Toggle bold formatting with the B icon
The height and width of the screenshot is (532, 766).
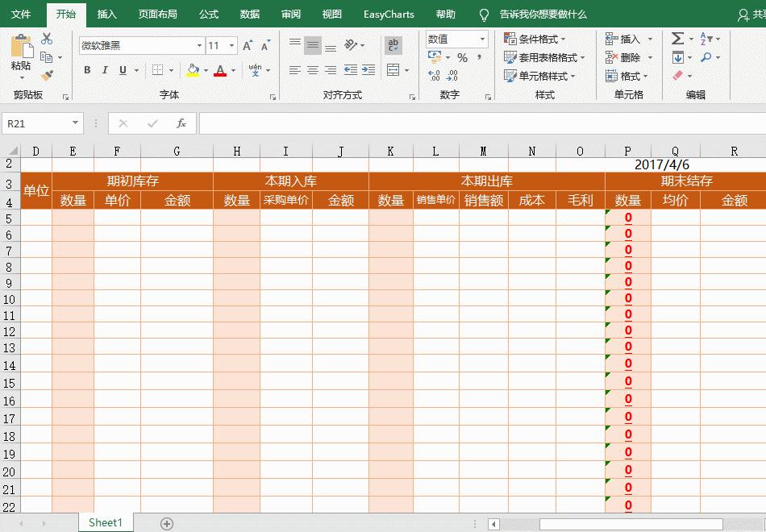pos(87,71)
